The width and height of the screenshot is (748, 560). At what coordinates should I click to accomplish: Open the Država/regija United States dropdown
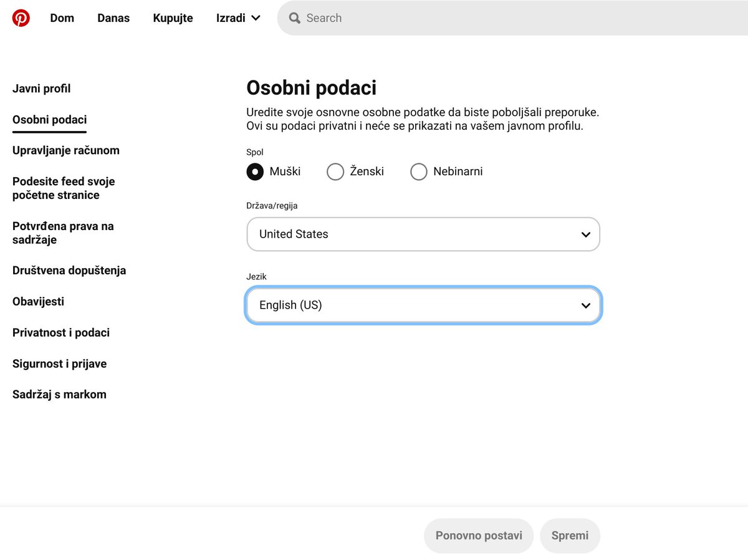pos(423,234)
